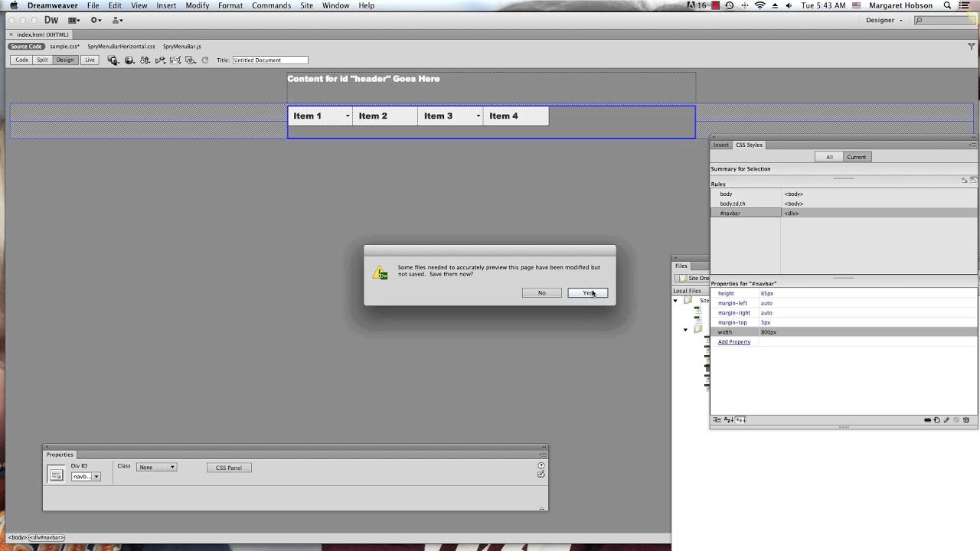Viewport: 980px width, 551px height.
Task: Click the volume icon in menu bar
Action: [789, 5]
